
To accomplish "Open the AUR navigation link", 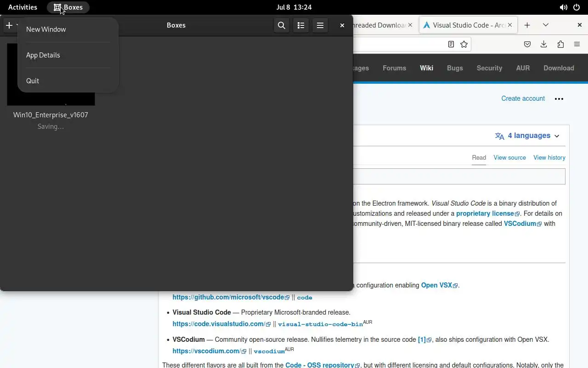I will click(523, 68).
